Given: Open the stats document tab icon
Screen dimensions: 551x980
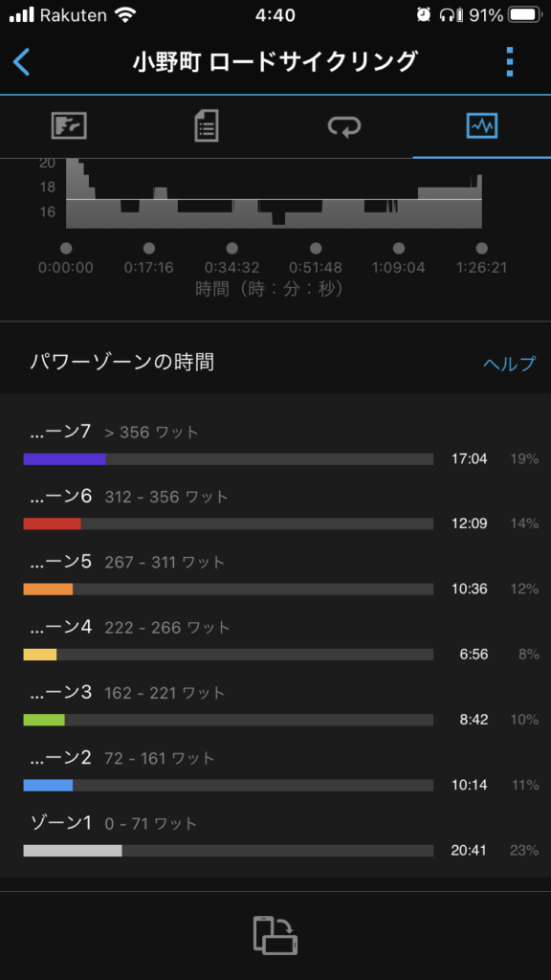Looking at the screenshot, I should click(x=207, y=125).
